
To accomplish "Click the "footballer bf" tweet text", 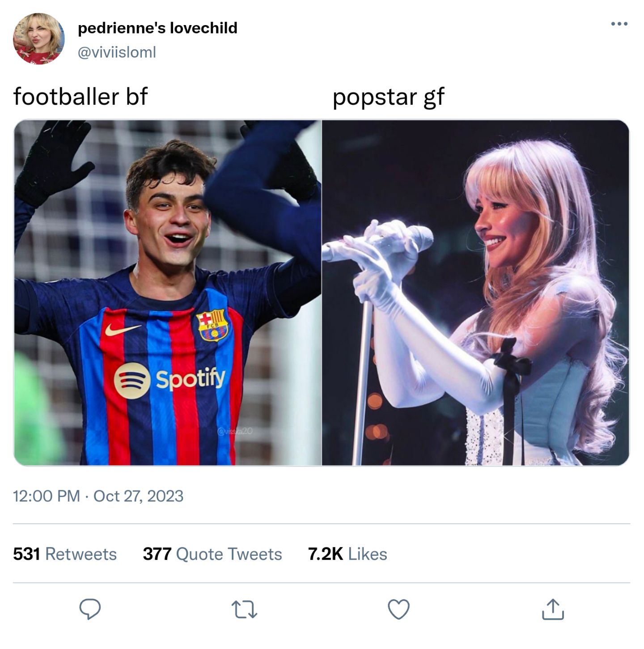I will [x=80, y=97].
